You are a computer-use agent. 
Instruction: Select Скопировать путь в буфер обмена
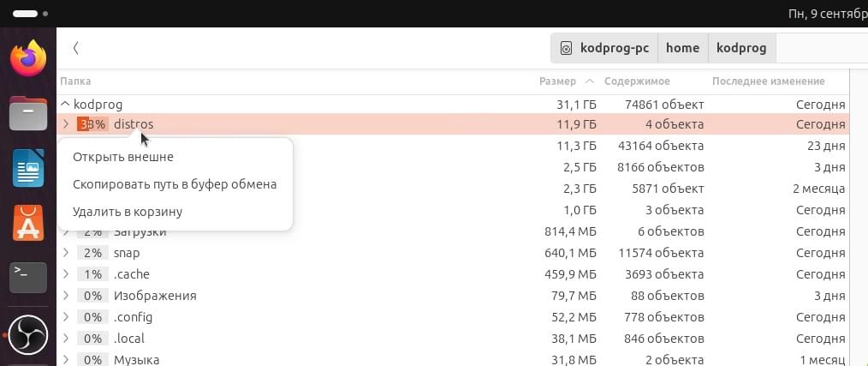pyautogui.click(x=175, y=184)
